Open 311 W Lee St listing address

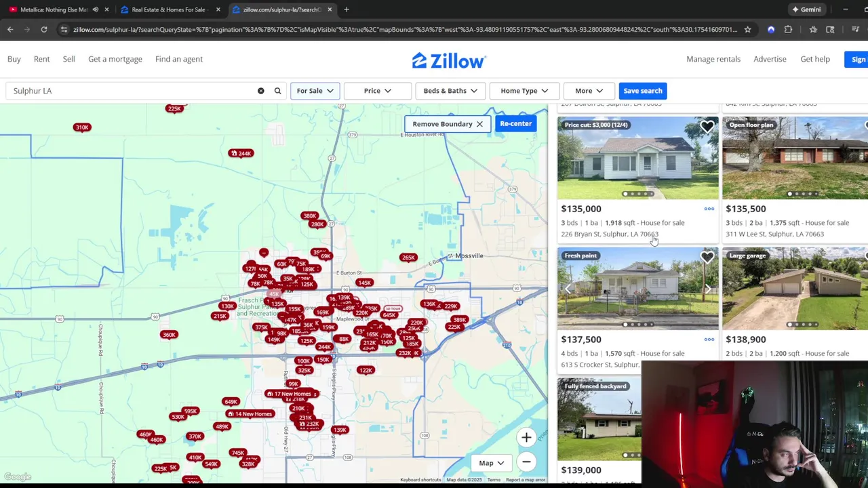coord(774,234)
